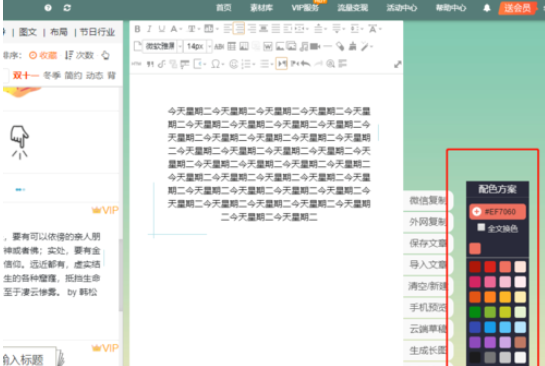Go to 首页 in the top navigation
This screenshot has height=366, width=545.
point(223,8)
